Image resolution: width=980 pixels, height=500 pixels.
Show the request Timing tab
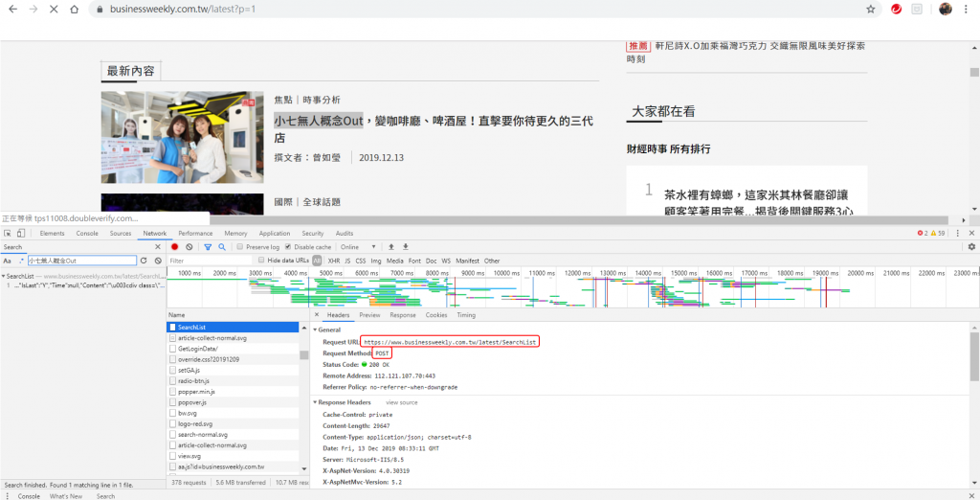click(466, 315)
